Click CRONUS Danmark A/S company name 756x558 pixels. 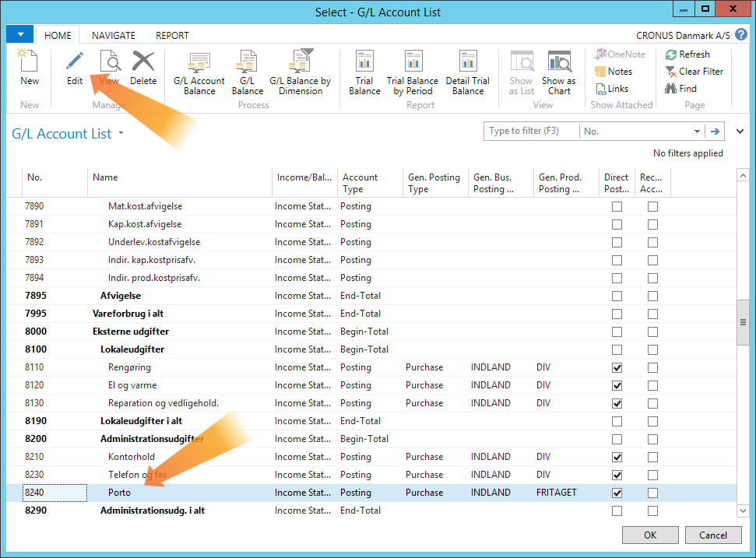pos(683,35)
